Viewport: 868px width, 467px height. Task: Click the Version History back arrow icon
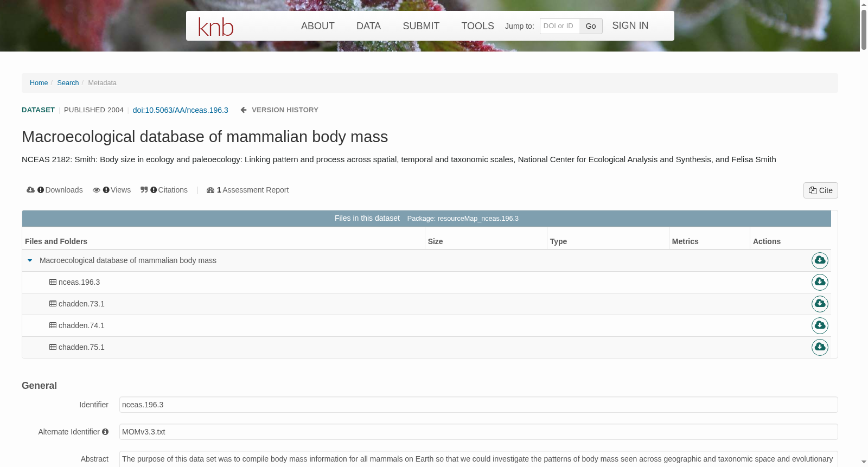coord(244,110)
